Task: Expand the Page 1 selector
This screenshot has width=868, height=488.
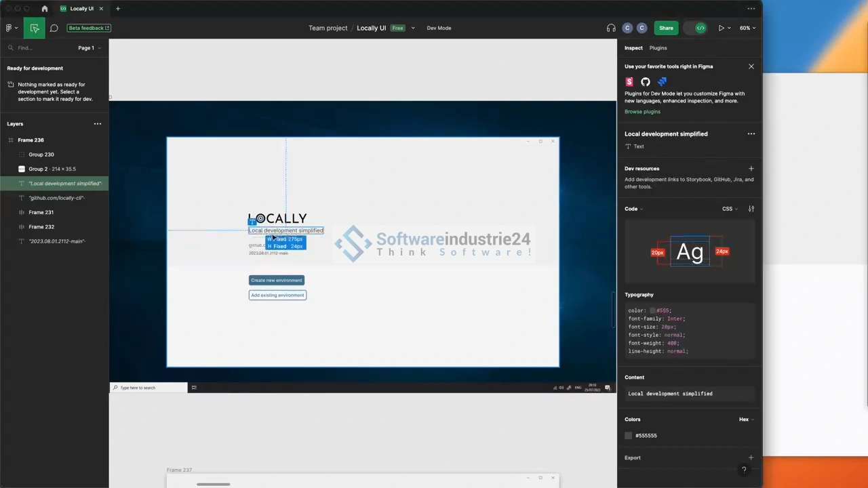Action: (89, 48)
